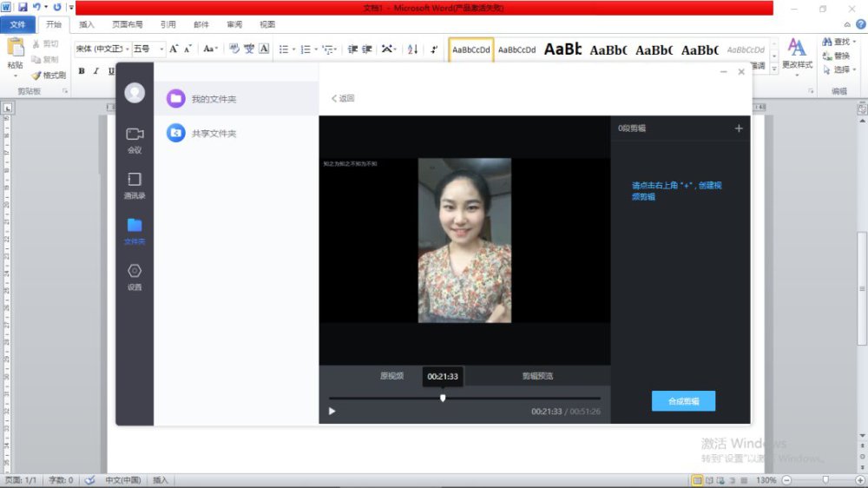
Task: Open the 页面布局 (Page Layout) ribbon tab
Action: tap(127, 24)
